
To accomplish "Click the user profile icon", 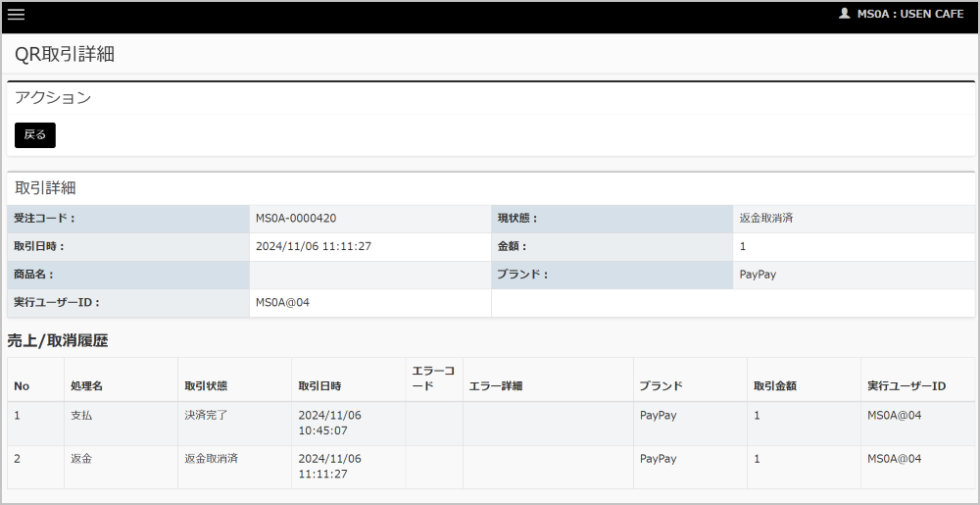I will (x=844, y=14).
